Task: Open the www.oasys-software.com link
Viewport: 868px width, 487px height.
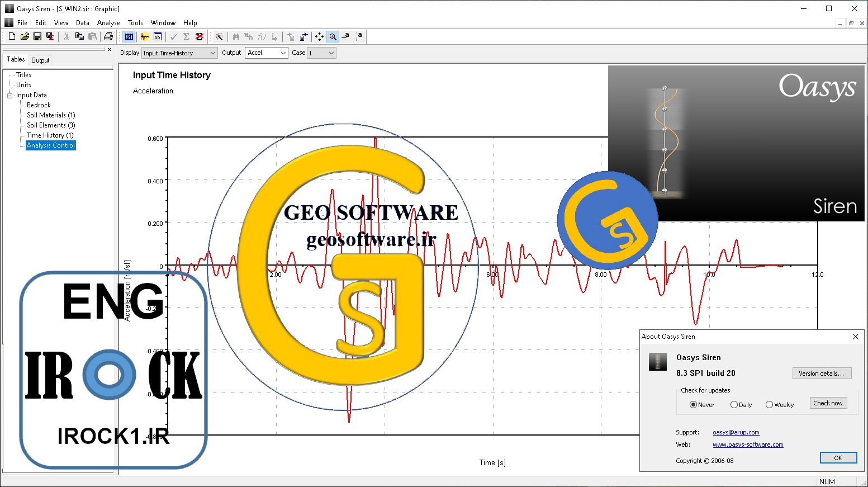Action: pyautogui.click(x=748, y=445)
